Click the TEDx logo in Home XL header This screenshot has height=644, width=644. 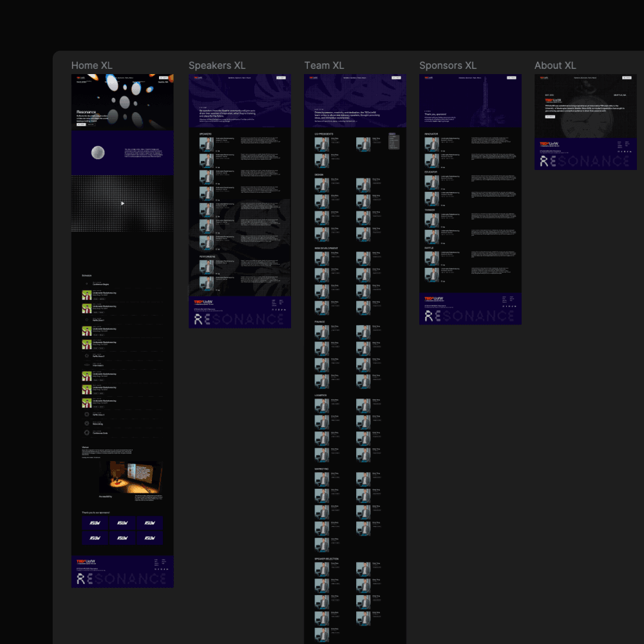click(x=80, y=78)
